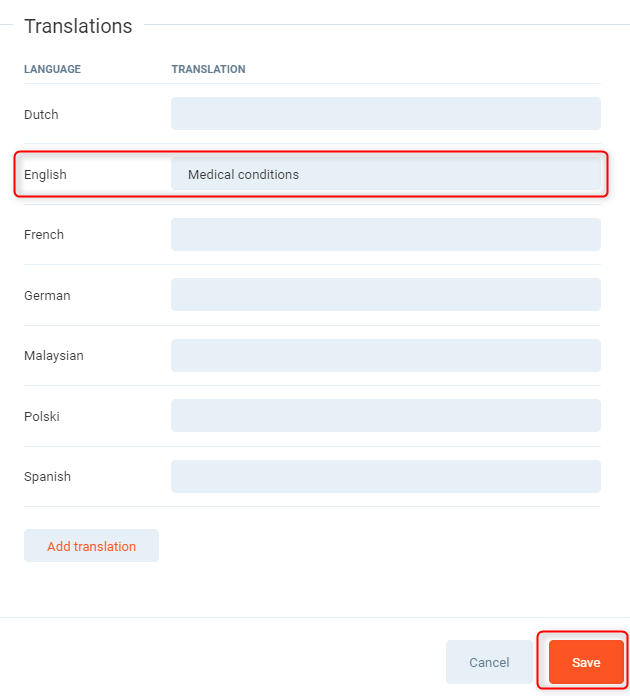Click the Malaysian language label
Screen dimensions: 630x696
(x=54, y=355)
